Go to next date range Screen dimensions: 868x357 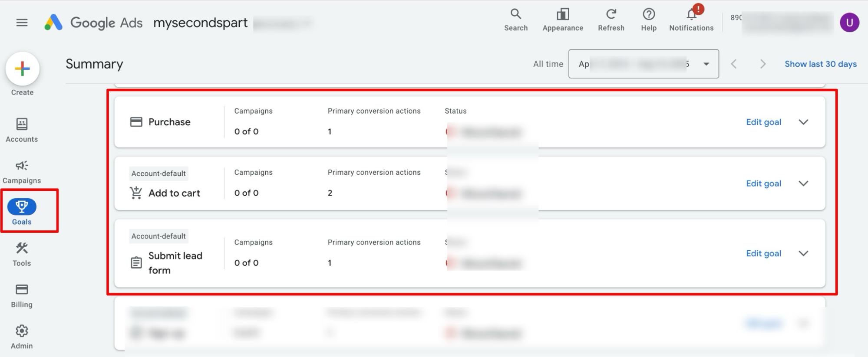click(x=762, y=64)
